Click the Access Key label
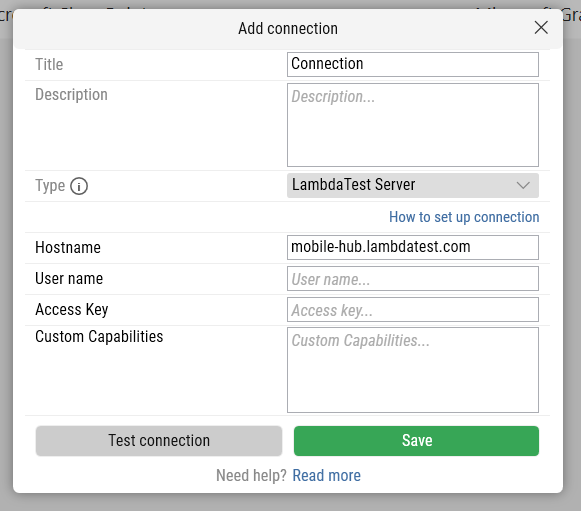 point(72,309)
